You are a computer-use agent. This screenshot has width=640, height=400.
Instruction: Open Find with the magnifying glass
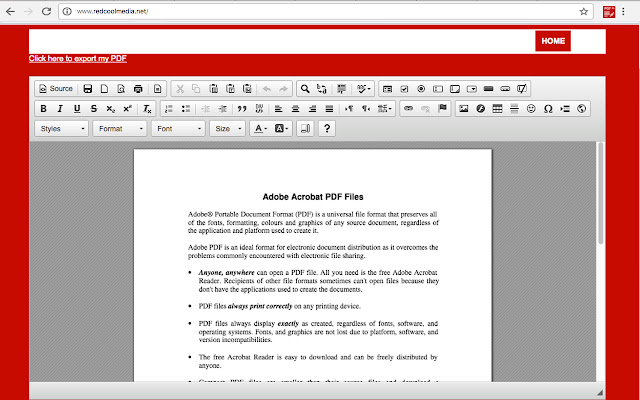coord(305,89)
